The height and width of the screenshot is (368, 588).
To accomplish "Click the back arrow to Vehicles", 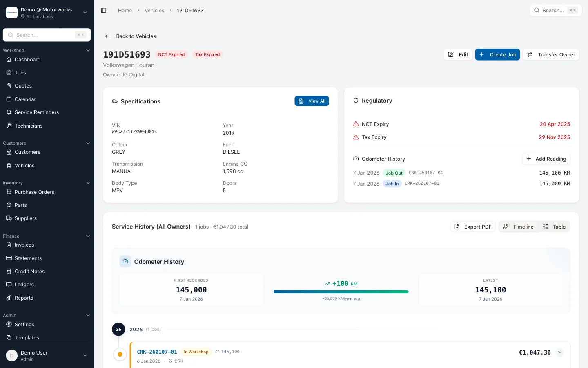I will (x=107, y=36).
